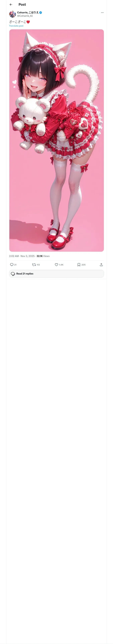
Task: Click the post text ざーこざーこ
Action: pyautogui.click(x=18, y=22)
